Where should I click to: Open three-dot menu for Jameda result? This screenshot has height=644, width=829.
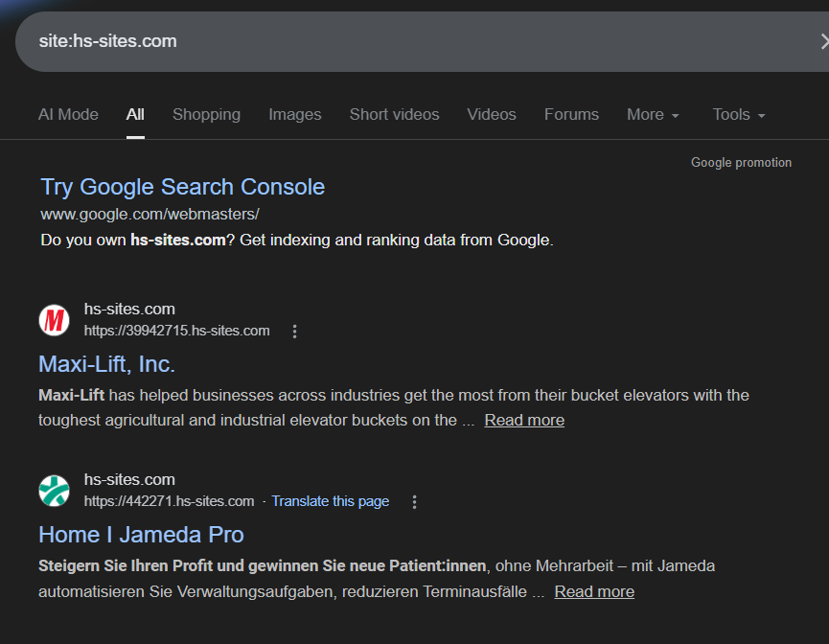click(414, 502)
